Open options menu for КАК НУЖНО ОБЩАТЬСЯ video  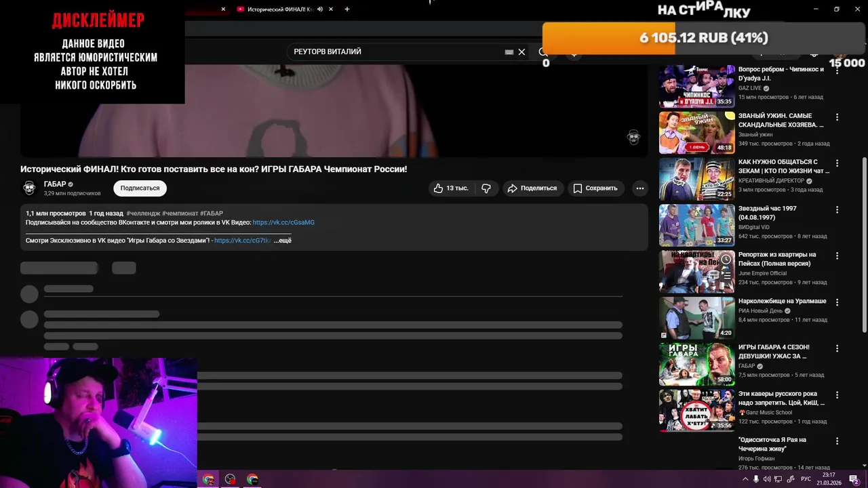(837, 163)
